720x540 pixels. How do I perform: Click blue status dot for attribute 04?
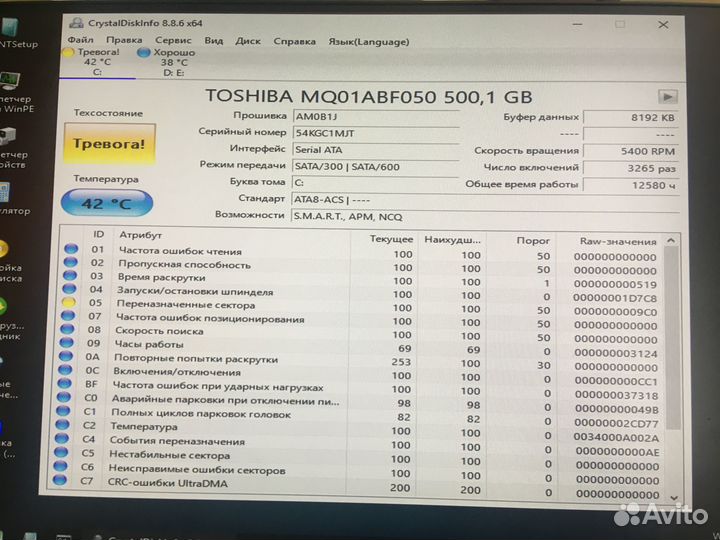click(x=69, y=289)
